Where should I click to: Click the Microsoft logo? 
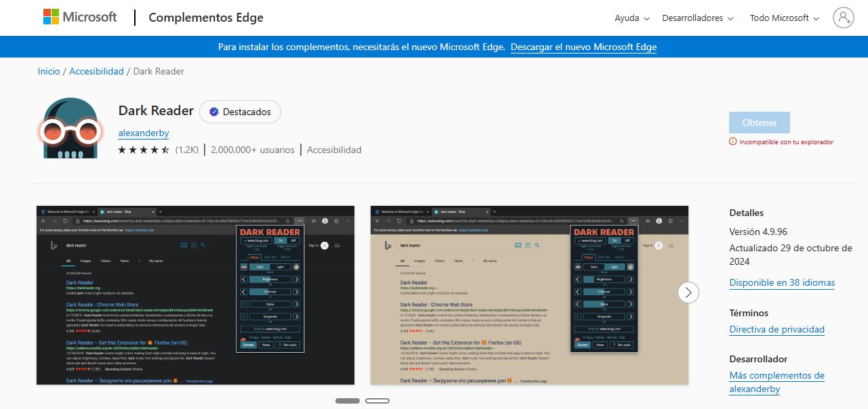pos(80,18)
